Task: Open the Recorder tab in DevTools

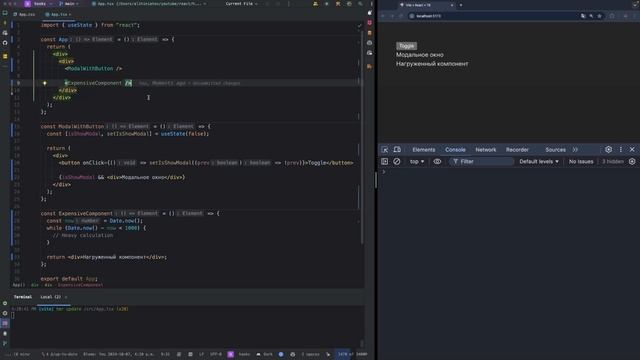Action: click(517, 150)
